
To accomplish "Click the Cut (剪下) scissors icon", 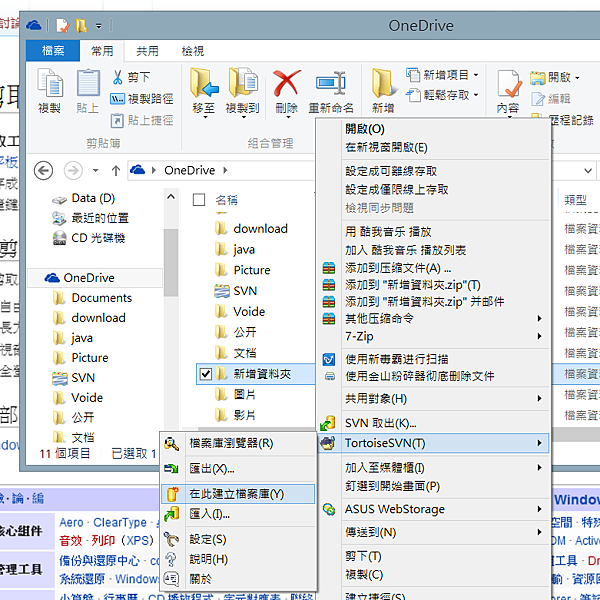I will click(x=117, y=77).
